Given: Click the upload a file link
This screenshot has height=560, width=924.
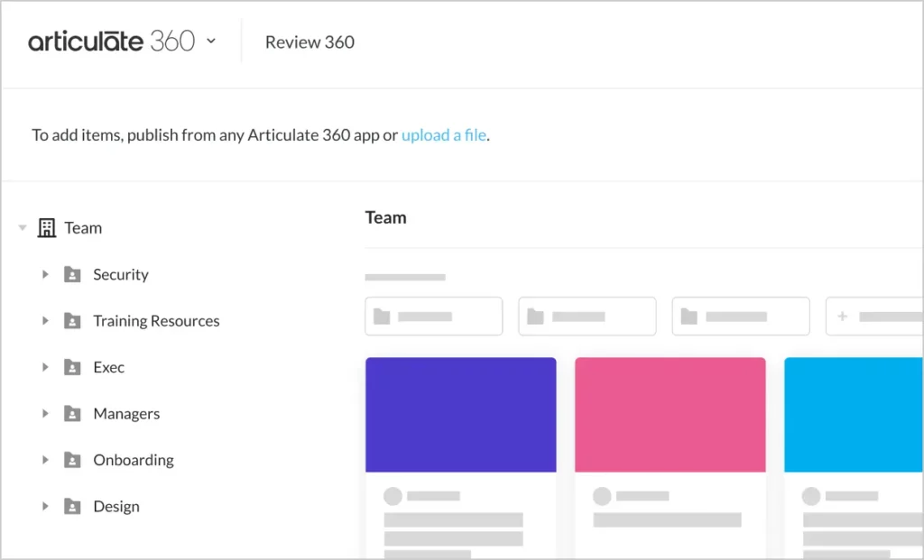Looking at the screenshot, I should 444,135.
